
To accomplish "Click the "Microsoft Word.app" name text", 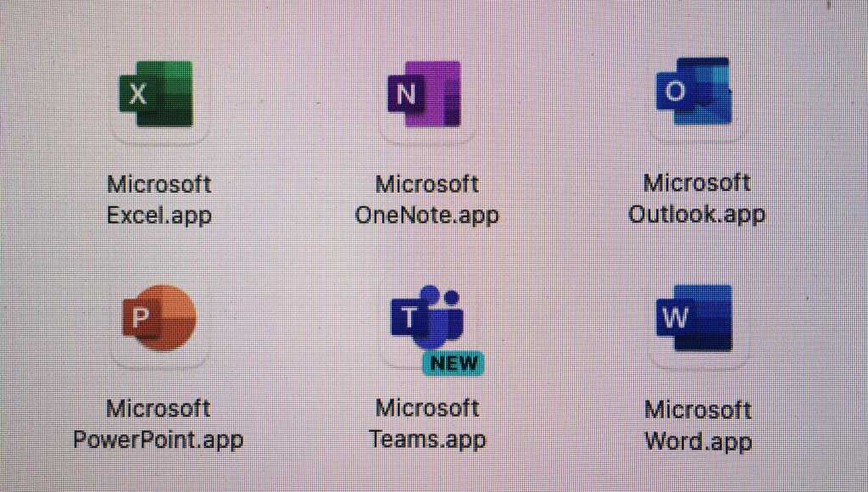I will [697, 426].
